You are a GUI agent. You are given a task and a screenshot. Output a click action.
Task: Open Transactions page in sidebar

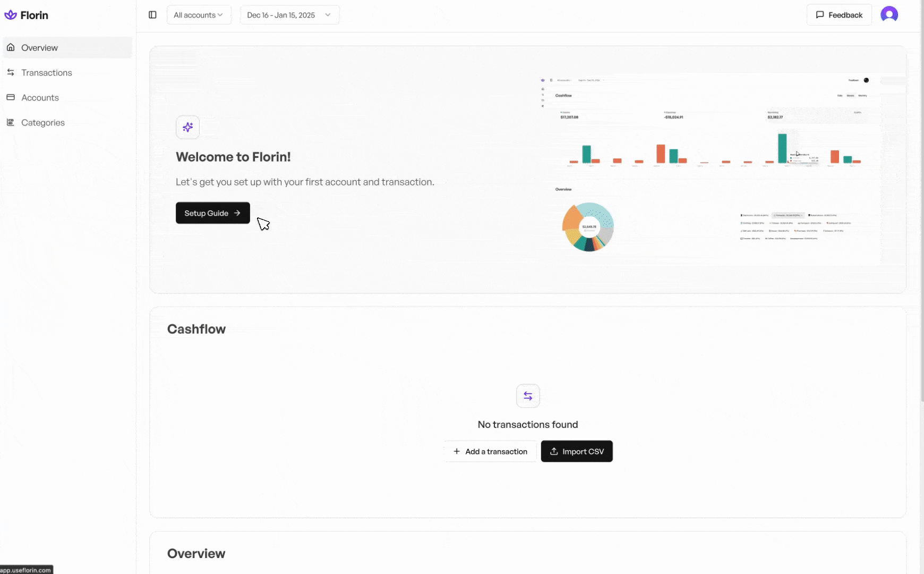67,73
